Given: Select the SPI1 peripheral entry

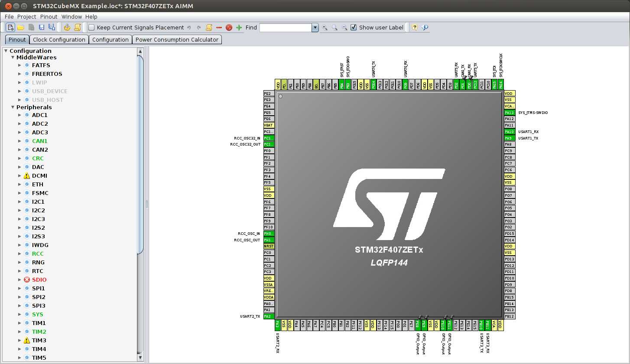Looking at the screenshot, I should (39, 288).
